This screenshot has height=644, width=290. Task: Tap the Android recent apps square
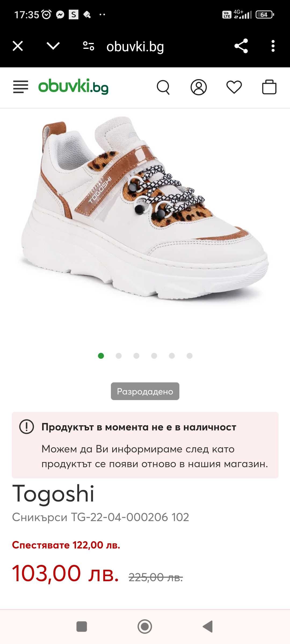[x=82, y=627]
